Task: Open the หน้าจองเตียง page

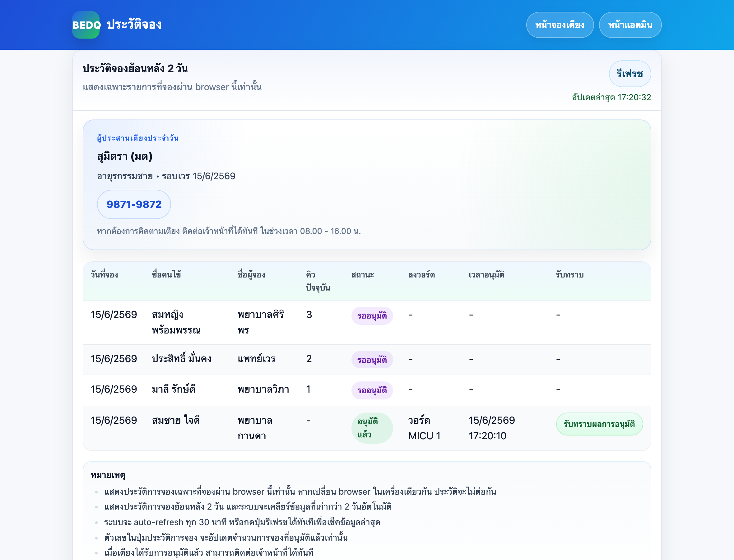Action: [x=560, y=25]
